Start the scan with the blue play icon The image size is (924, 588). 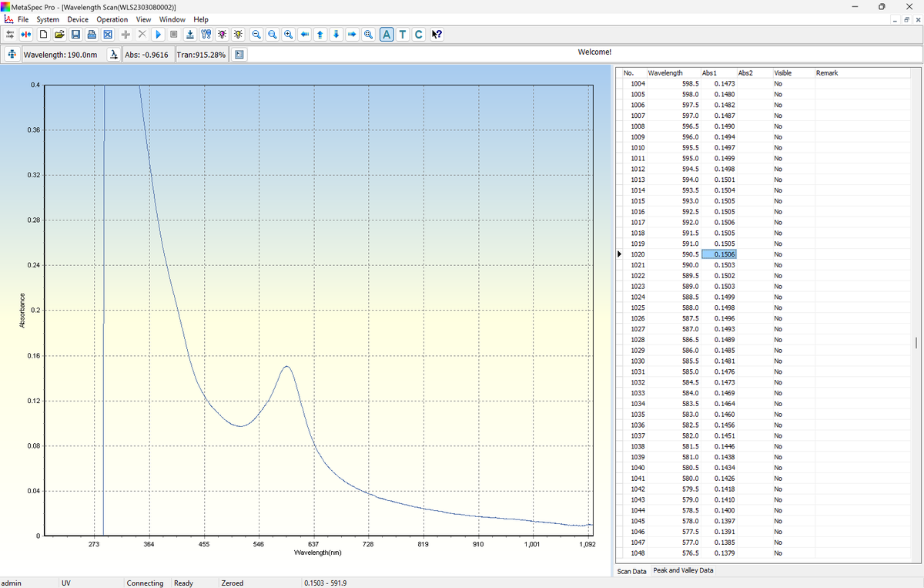158,35
